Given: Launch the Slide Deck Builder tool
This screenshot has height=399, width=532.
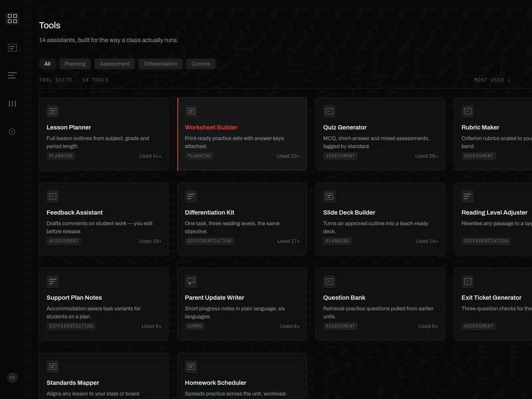Looking at the screenshot, I should (x=380, y=219).
